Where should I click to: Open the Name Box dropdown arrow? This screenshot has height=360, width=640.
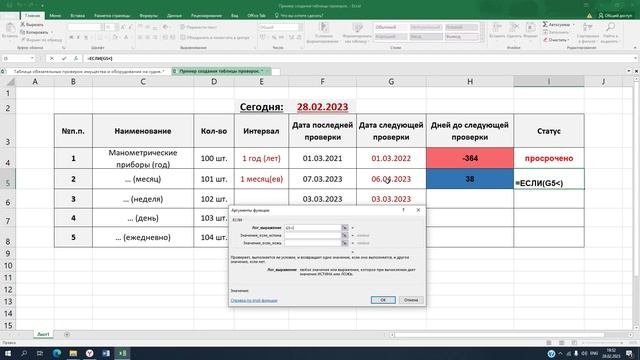click(x=32, y=58)
